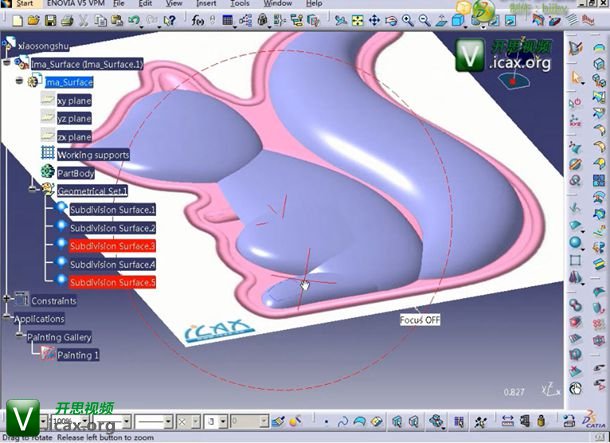Select the arrow Select tool in right toolbar
The height and width of the screenshot is (443, 610).
tap(576, 77)
